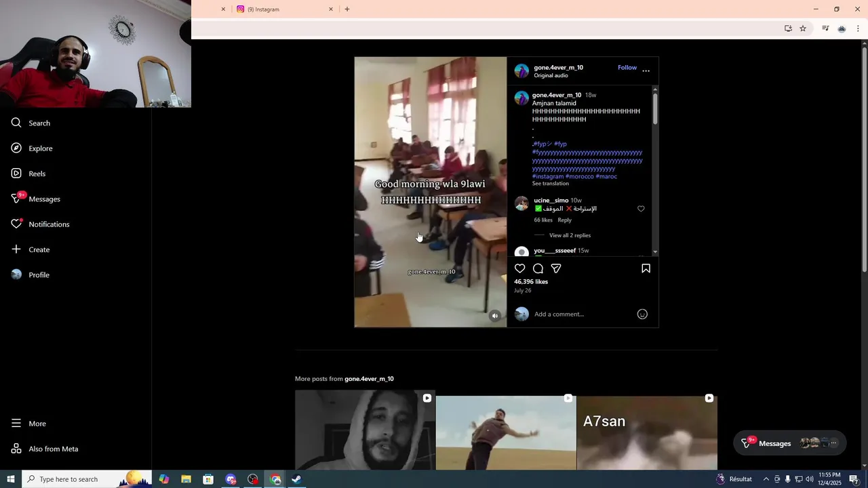Follow gone.4ever_m_10
The width and height of the screenshot is (868, 488).
click(x=627, y=67)
